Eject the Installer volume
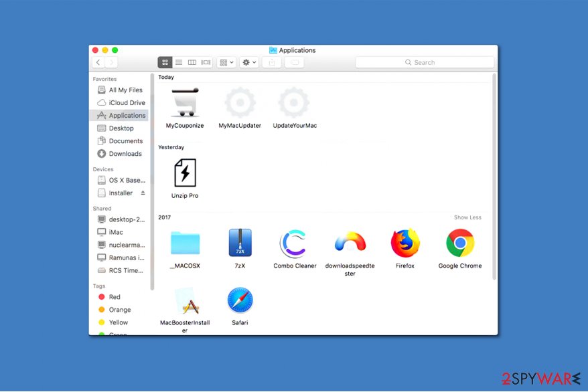 tap(143, 193)
